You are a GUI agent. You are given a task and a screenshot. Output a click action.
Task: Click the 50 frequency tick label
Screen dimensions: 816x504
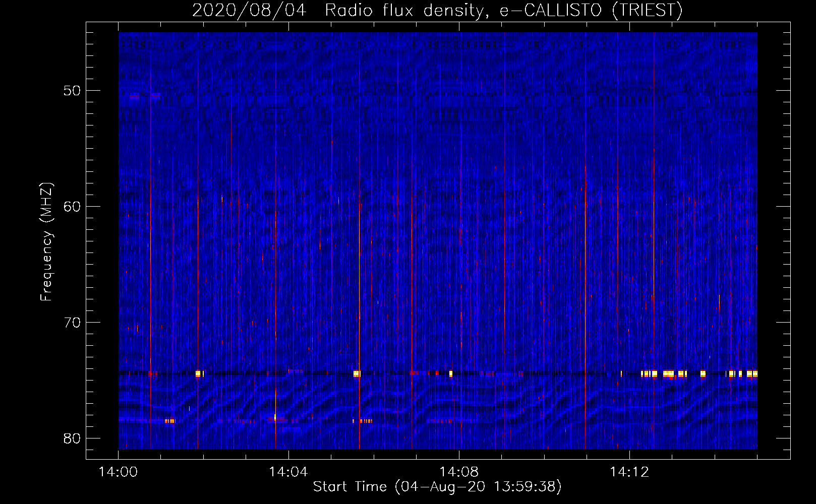73,91
